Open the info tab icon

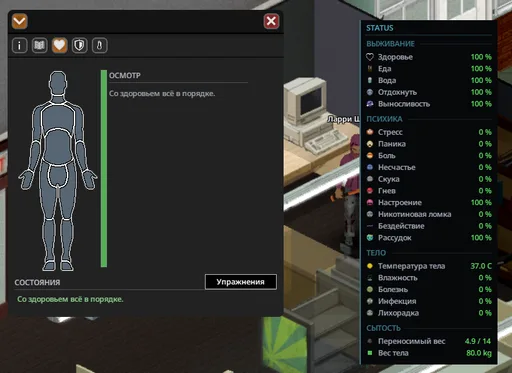click(x=19, y=45)
